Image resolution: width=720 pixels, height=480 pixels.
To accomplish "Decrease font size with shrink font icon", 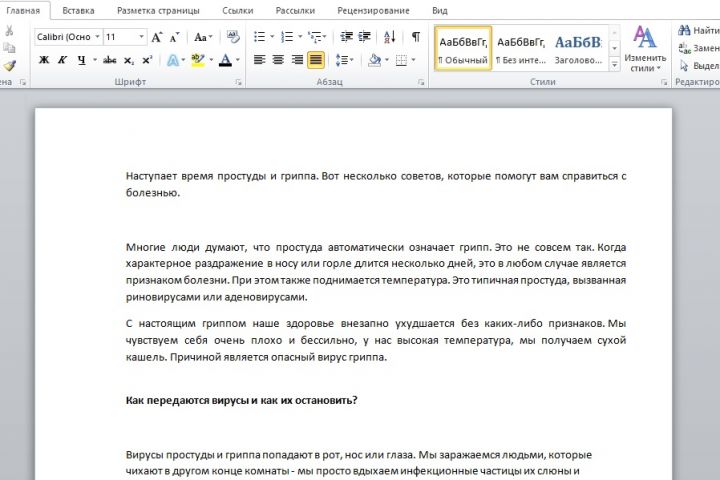I will click(x=174, y=37).
